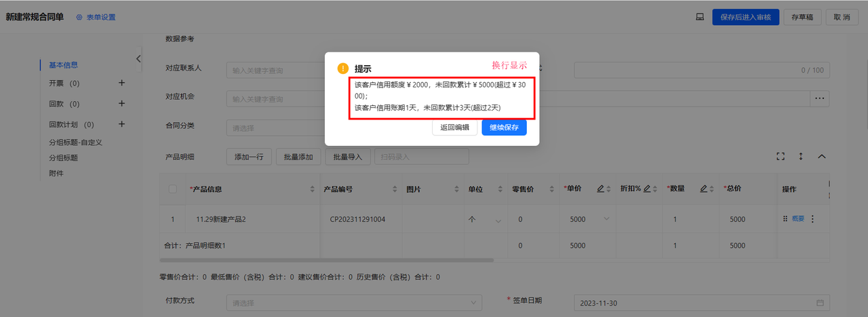Click the 分组标题 item in the left navigation
This screenshot has width=868, height=317.
pyautogui.click(x=63, y=157)
